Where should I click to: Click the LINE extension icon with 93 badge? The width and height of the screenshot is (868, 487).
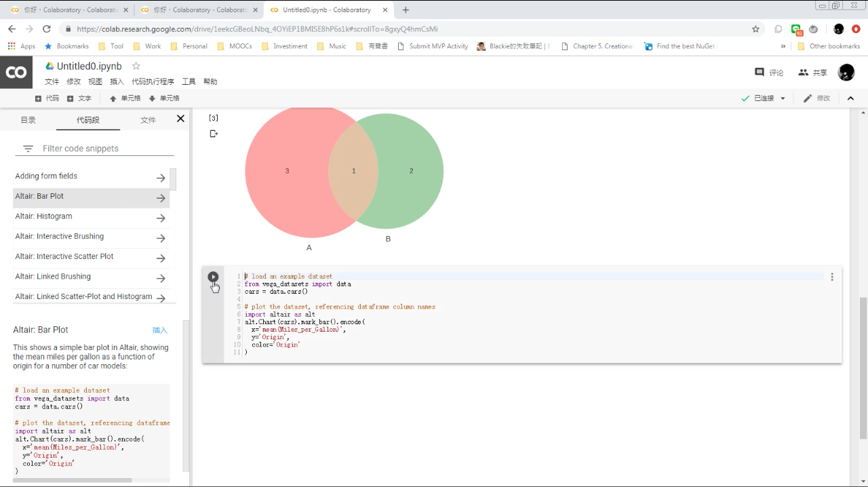pos(797,30)
